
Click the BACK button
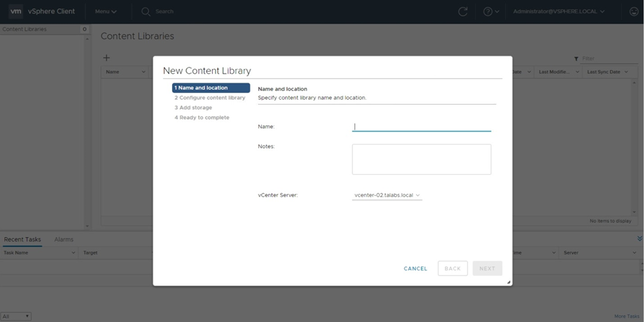453,268
